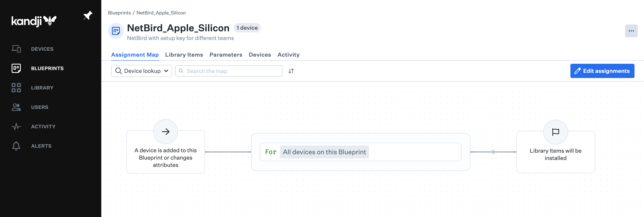Click the Edit assignments button
Viewport: 644px width, 217px height.
[602, 71]
